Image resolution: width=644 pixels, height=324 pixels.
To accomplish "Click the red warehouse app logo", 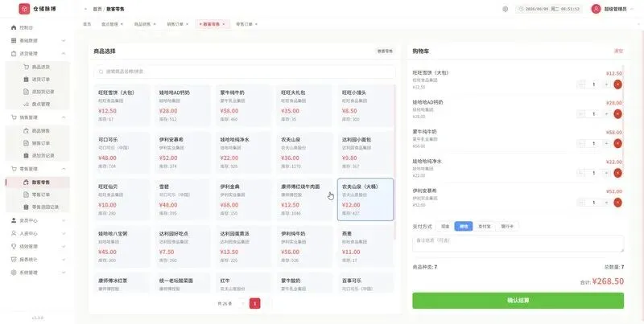I will tap(24, 9).
